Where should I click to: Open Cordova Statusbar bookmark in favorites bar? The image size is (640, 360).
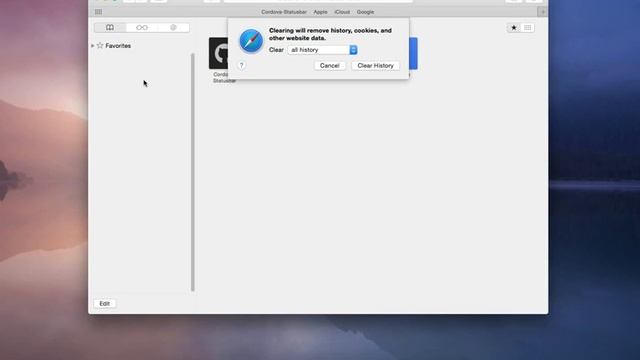tap(284, 12)
